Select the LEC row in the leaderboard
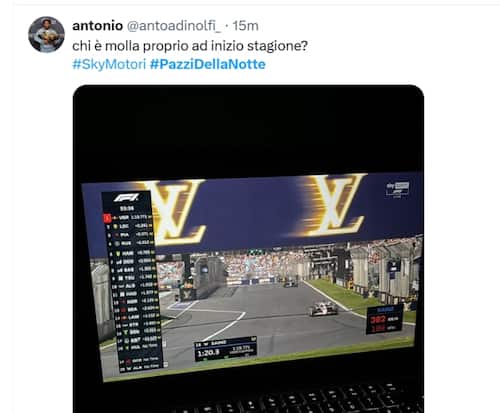This screenshot has height=413, width=500. coord(128,226)
